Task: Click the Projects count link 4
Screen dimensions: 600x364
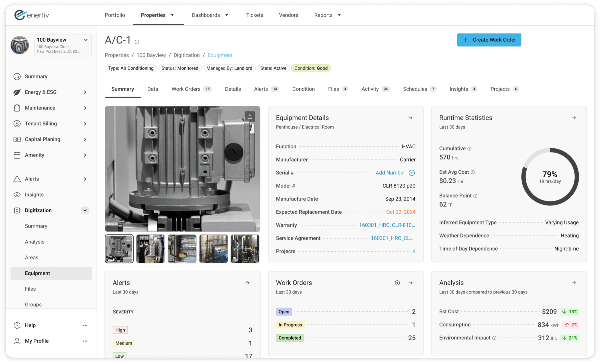Action: click(414, 251)
